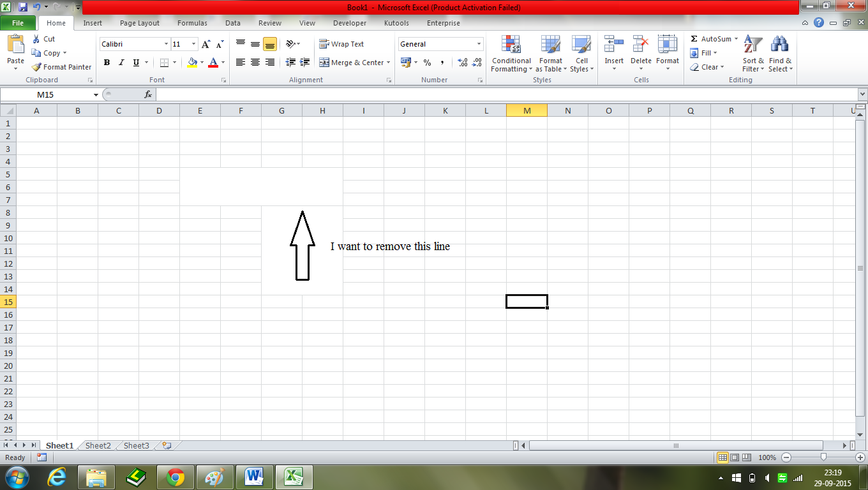Click the Fill button in Editing
The image size is (868, 490).
point(703,53)
